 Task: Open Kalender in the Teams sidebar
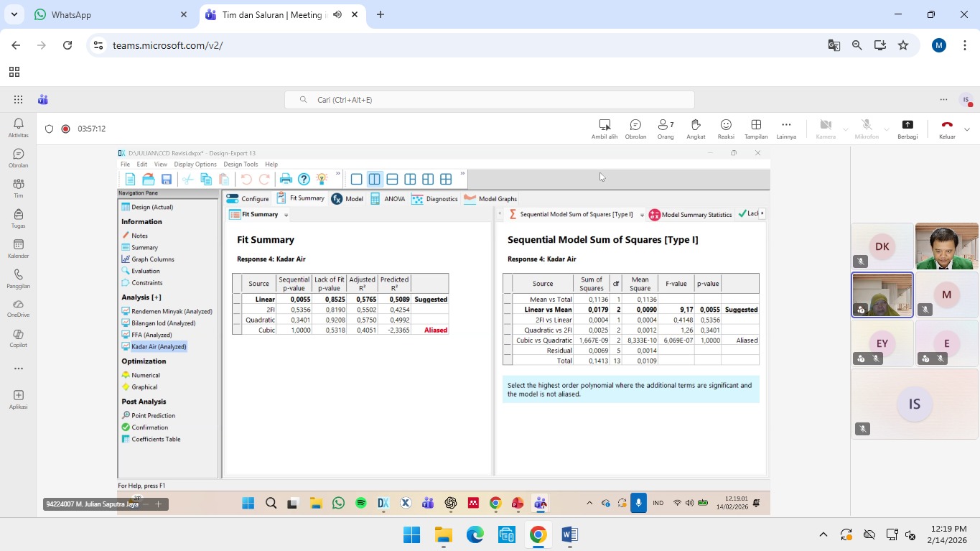pos(18,249)
